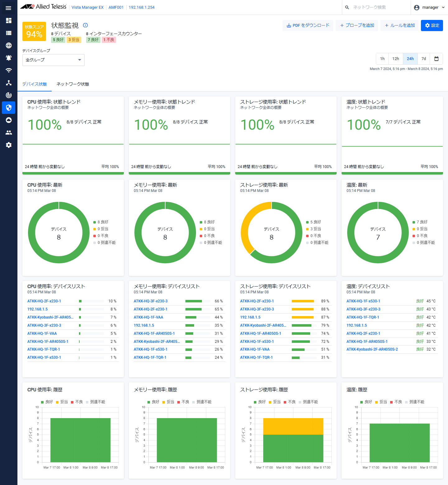
Task: Open the hamburger menu in sidebar
Action: pyautogui.click(x=8, y=8)
